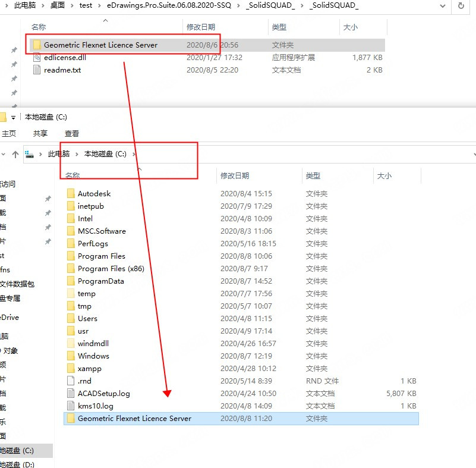Click 5,807 KB size of ACADSetup.log

(401, 394)
